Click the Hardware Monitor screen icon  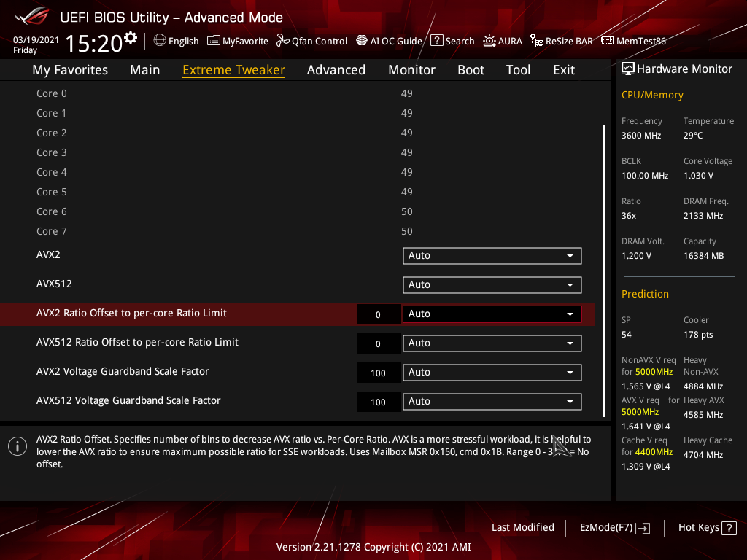tap(628, 69)
